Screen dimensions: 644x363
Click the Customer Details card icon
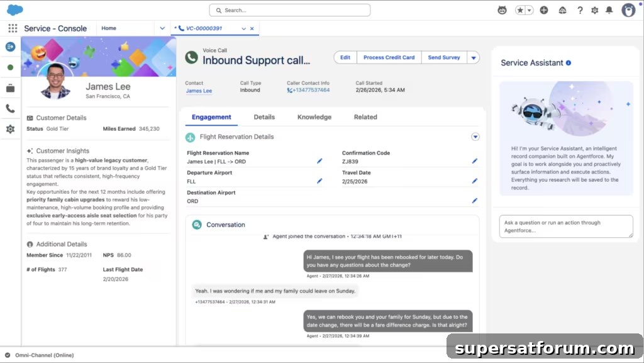[x=30, y=118]
